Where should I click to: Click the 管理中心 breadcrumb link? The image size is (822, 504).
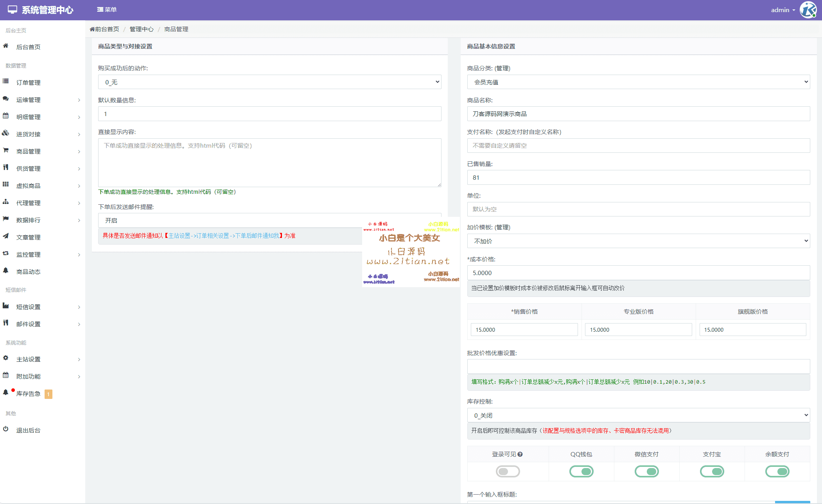click(x=142, y=29)
